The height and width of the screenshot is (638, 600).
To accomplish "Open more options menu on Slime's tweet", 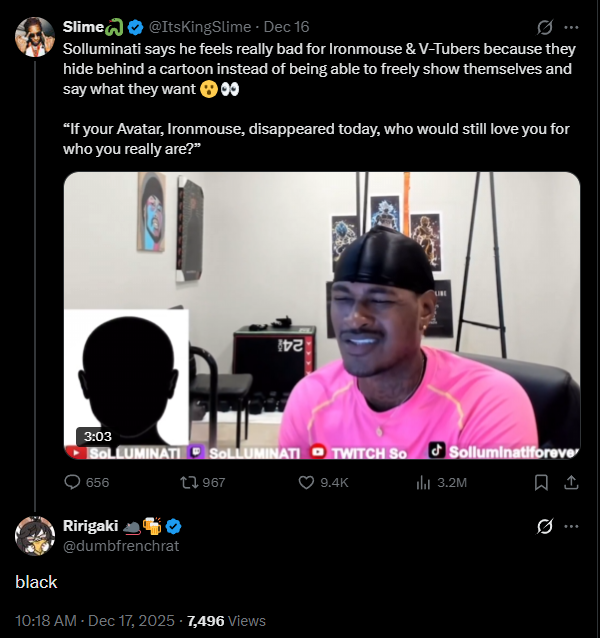I will pos(571,27).
